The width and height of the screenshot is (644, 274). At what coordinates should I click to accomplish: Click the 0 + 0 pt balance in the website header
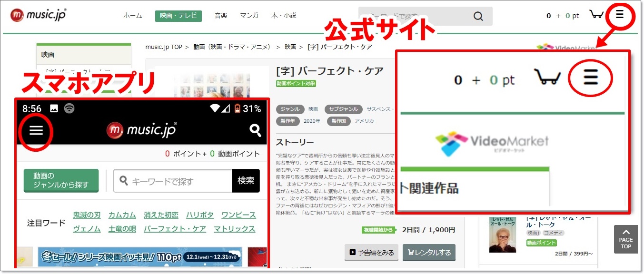pos(563,16)
